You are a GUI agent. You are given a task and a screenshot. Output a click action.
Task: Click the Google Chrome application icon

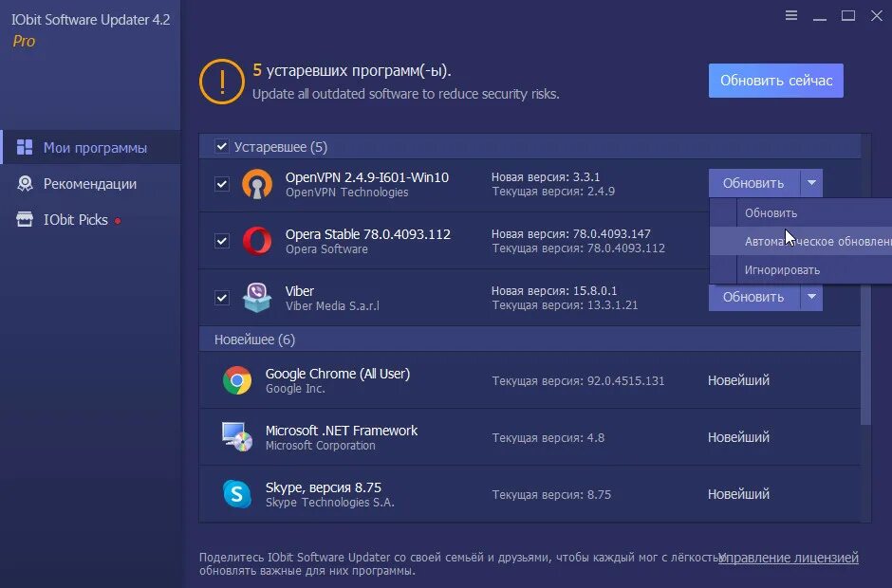(x=237, y=380)
